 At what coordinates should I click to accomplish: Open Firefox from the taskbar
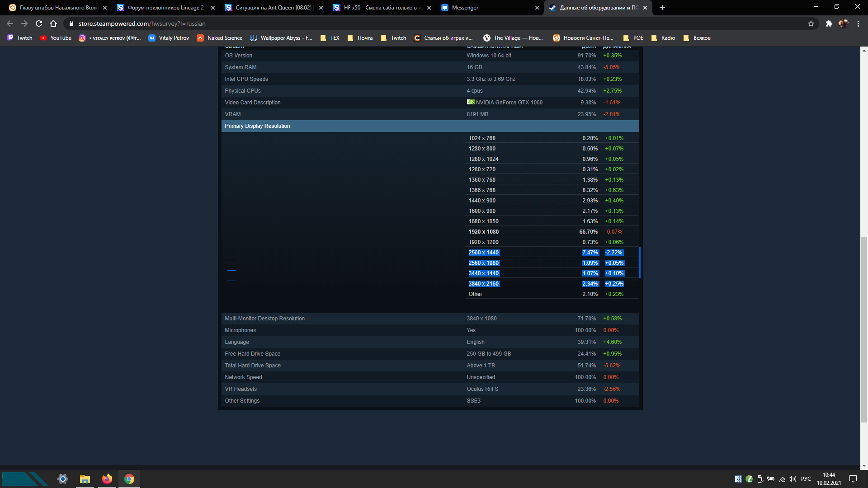tap(107, 479)
